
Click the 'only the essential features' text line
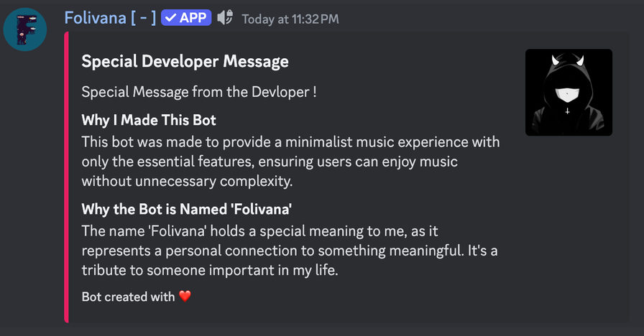(270, 162)
